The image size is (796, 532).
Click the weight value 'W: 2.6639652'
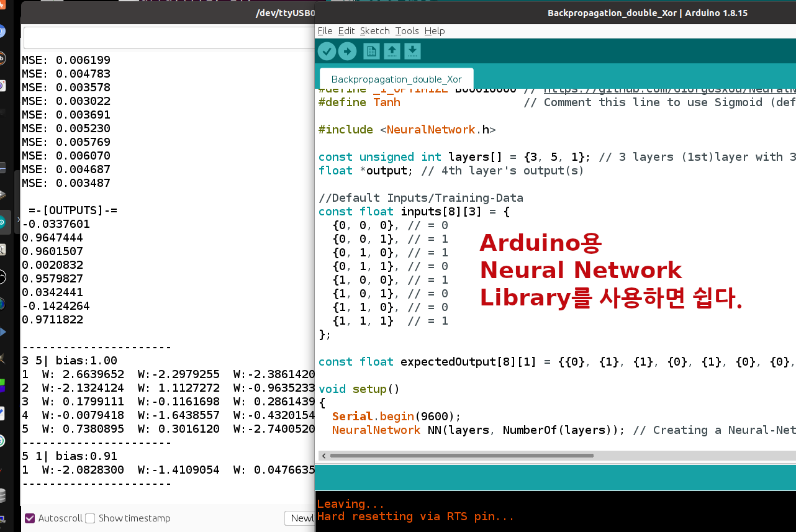click(x=83, y=374)
